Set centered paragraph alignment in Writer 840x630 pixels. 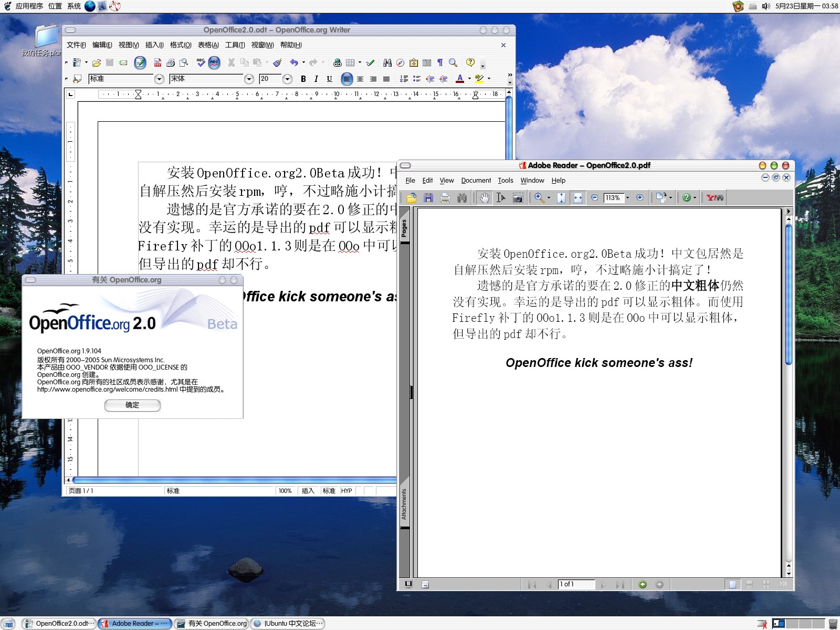point(360,79)
